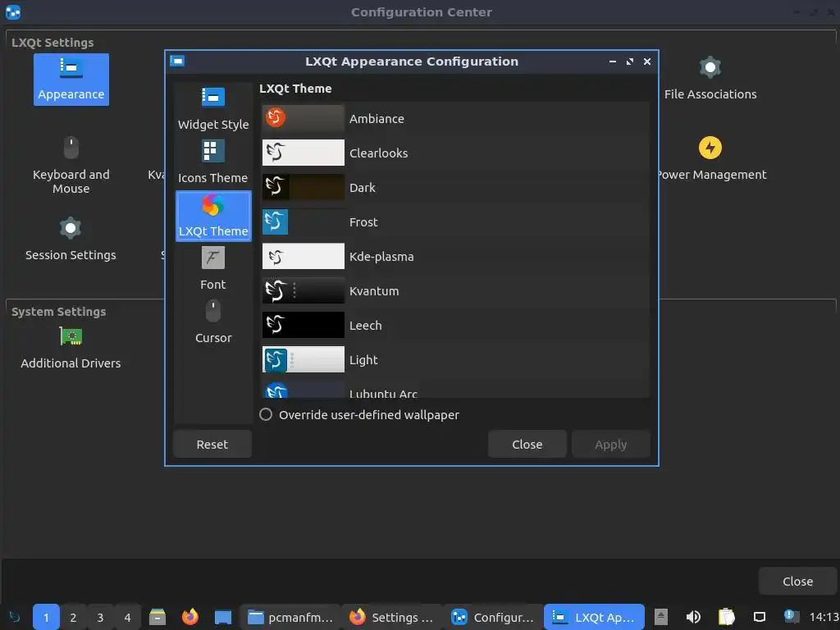Open Keyboard and Mouse settings
The height and width of the screenshot is (630, 840).
pyautogui.click(x=71, y=165)
